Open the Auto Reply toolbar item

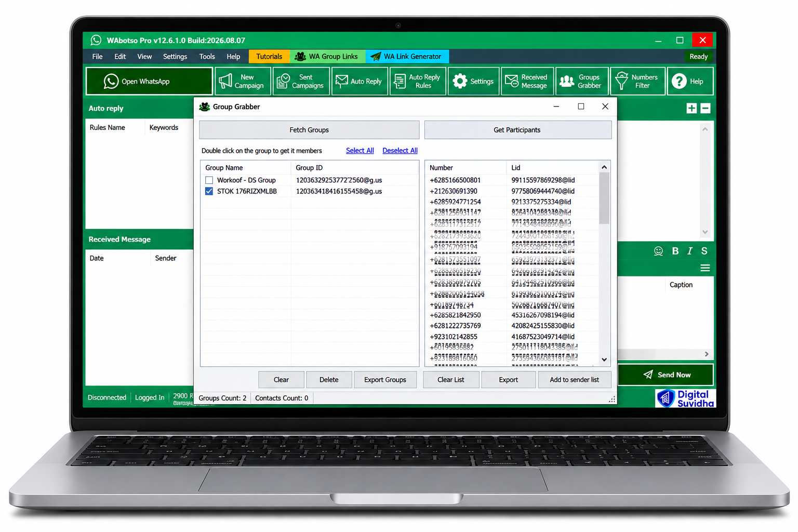[360, 81]
